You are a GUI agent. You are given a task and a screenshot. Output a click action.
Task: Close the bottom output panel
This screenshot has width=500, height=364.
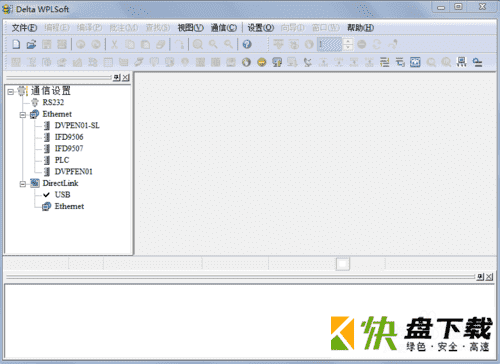point(489,277)
